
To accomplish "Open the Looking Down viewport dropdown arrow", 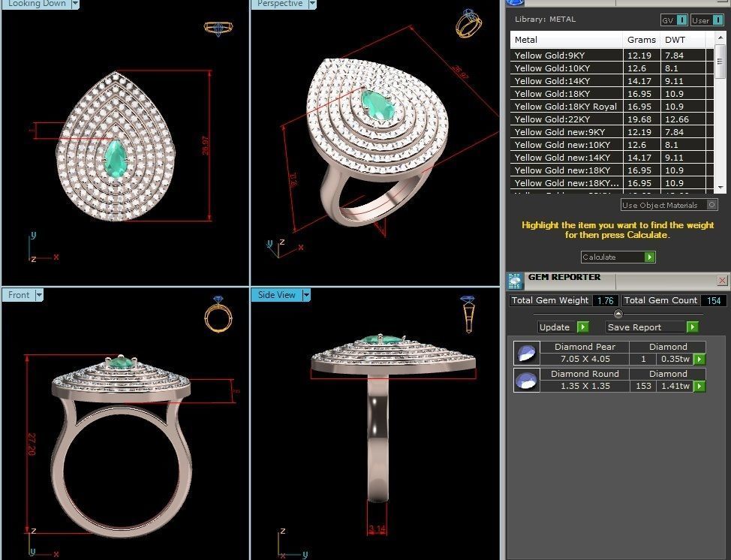I will click(75, 5).
